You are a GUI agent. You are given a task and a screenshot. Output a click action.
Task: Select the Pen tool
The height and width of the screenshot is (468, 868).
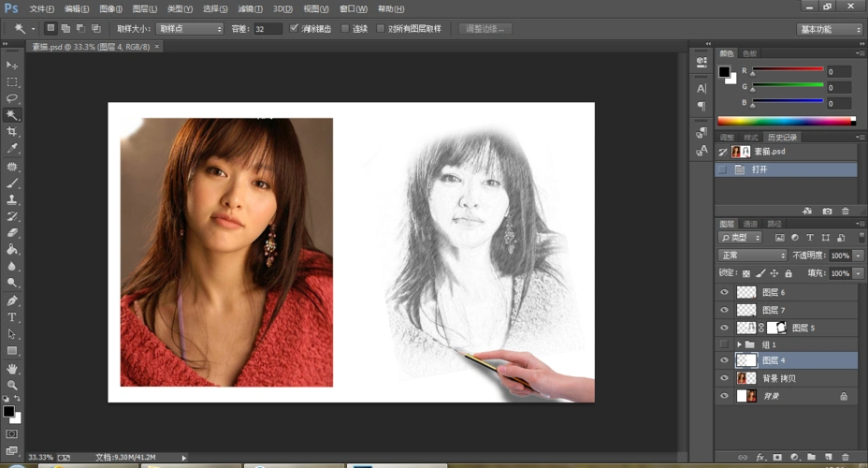point(11,300)
